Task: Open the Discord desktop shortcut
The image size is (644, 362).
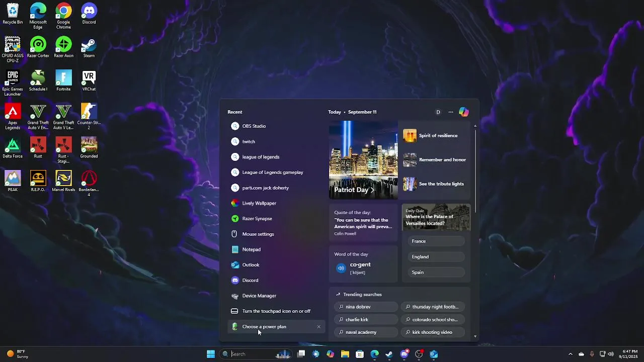Action: click(x=89, y=14)
